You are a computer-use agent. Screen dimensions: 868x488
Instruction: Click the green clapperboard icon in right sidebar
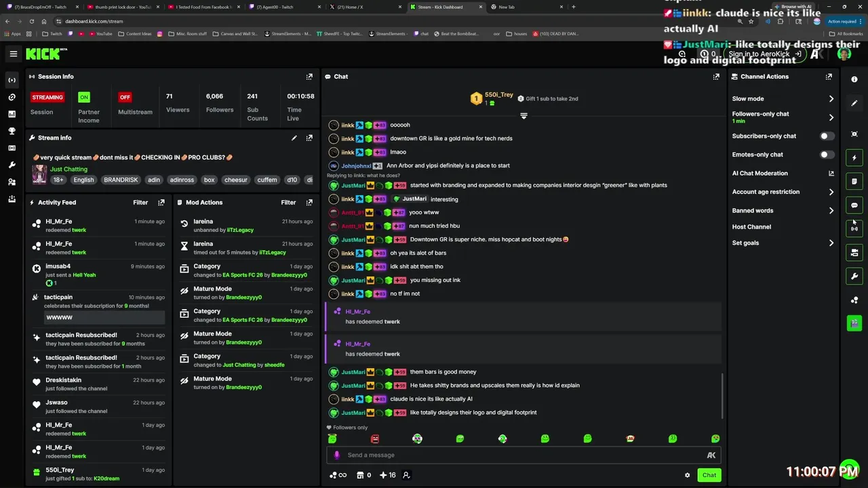[x=854, y=323]
